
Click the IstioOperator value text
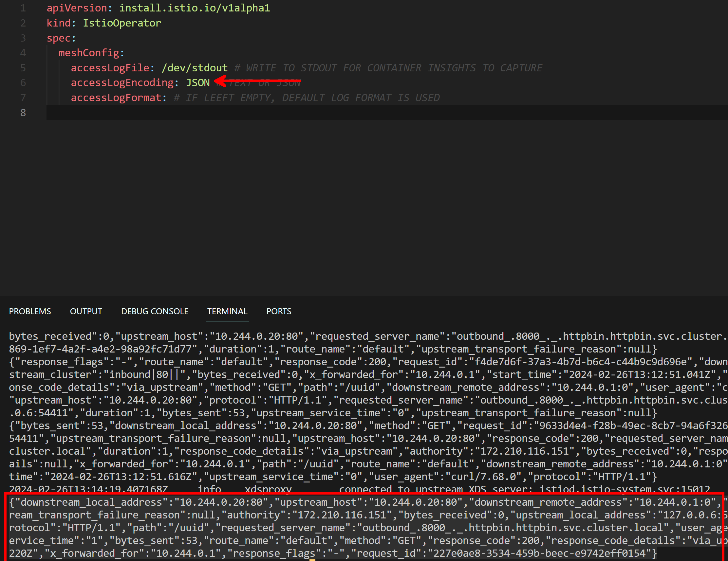tap(122, 23)
